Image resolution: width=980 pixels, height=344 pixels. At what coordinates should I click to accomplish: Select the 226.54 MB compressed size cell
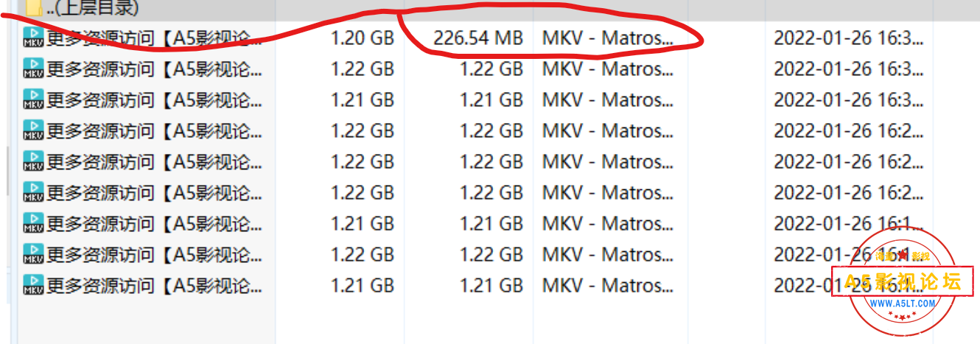pyautogui.click(x=477, y=38)
